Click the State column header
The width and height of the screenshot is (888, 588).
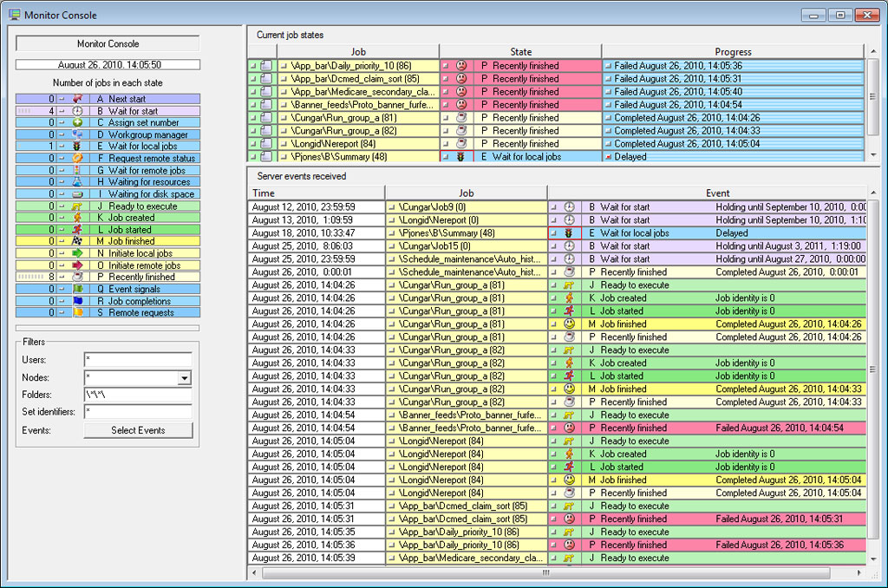[520, 51]
